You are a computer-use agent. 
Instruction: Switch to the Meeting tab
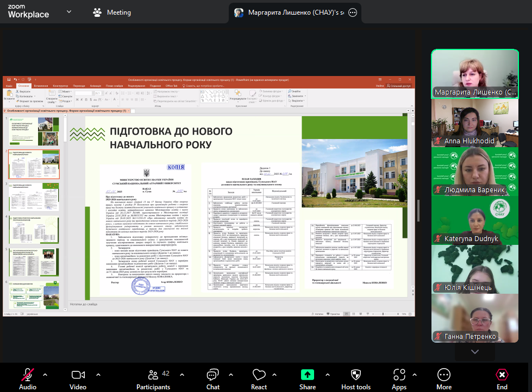(112, 12)
